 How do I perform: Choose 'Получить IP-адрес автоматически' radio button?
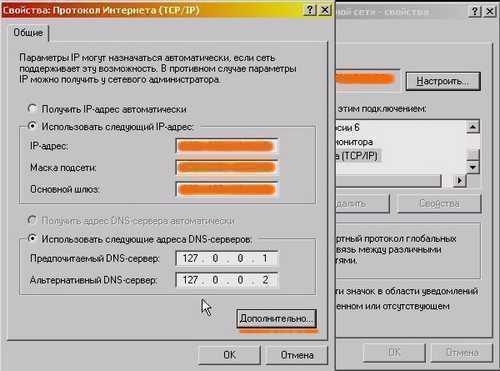(x=32, y=109)
